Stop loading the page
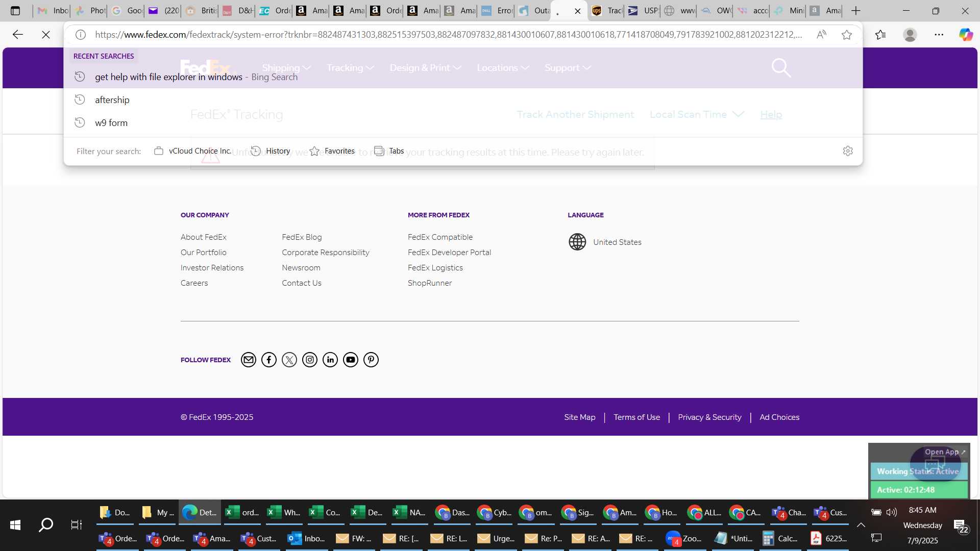 (45, 35)
